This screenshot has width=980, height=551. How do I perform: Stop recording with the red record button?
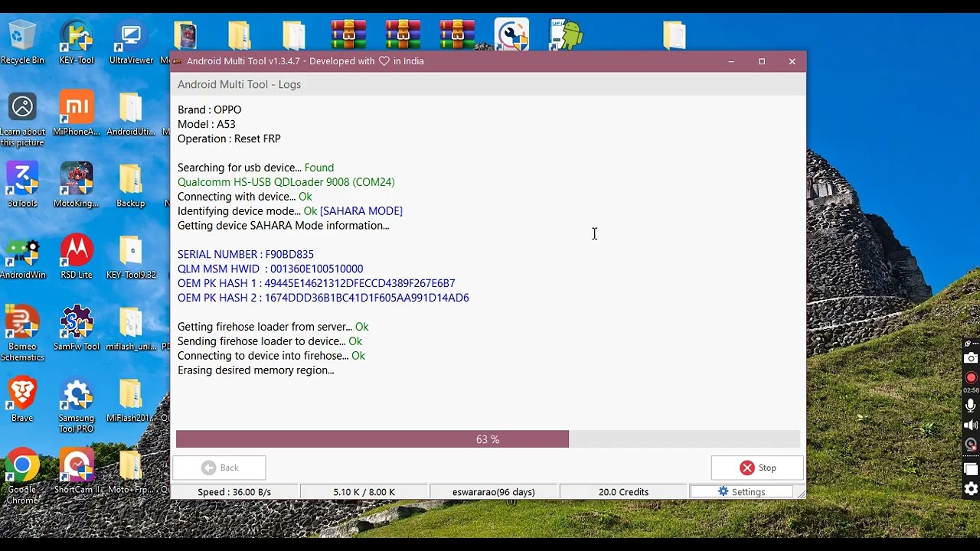pos(971,377)
